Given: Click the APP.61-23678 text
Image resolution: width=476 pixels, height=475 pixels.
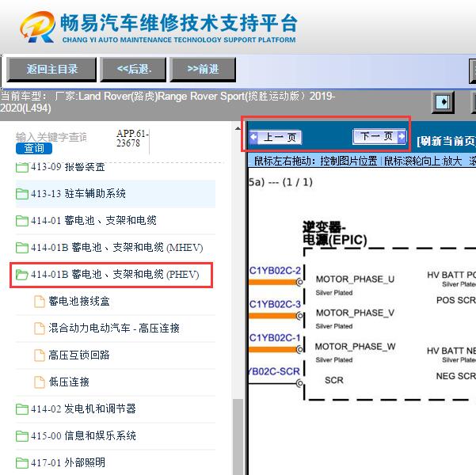Looking at the screenshot, I should pyautogui.click(x=132, y=138).
